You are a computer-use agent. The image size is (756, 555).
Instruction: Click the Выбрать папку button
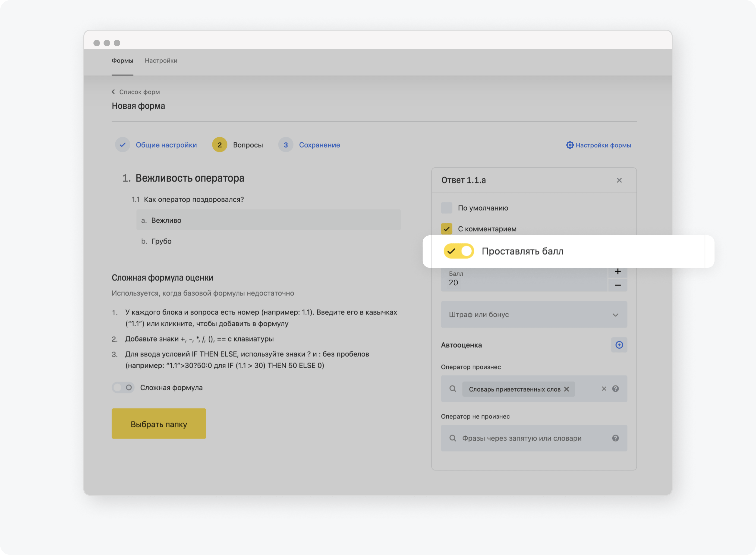(159, 424)
